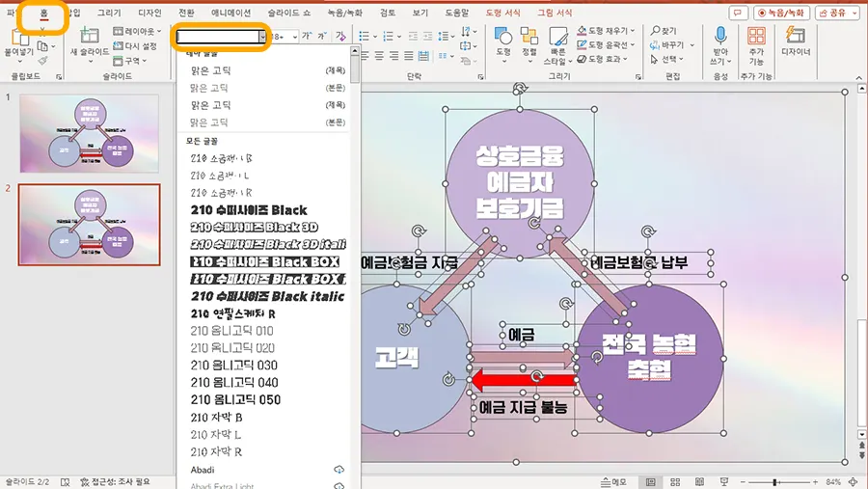The width and height of the screenshot is (868, 489).
Task: Click the Paste clipboard icon
Action: (x=19, y=38)
